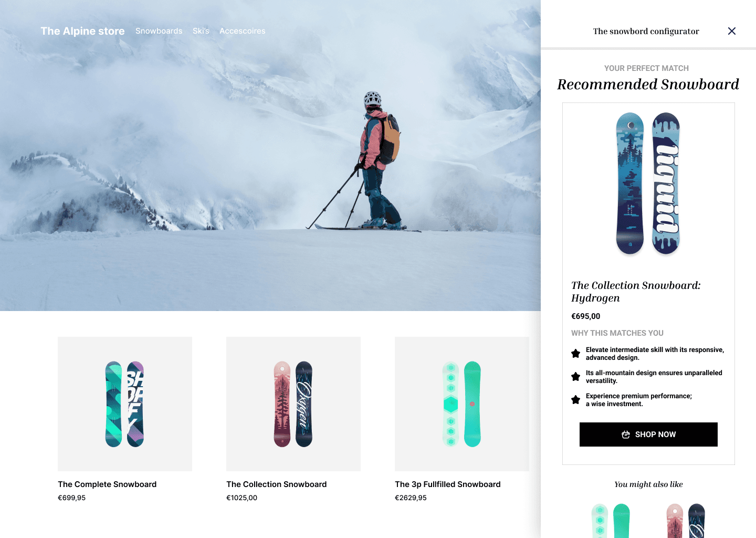
Task: Click the basket icon on Shop Now
Action: (626, 434)
